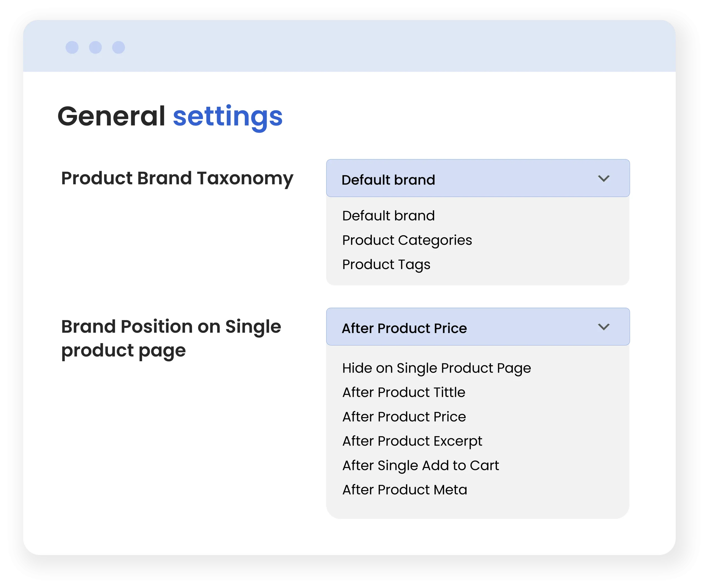This screenshot has height=588, width=708.
Task: Open the Default brand taxonomy dropdown
Action: pos(477,178)
